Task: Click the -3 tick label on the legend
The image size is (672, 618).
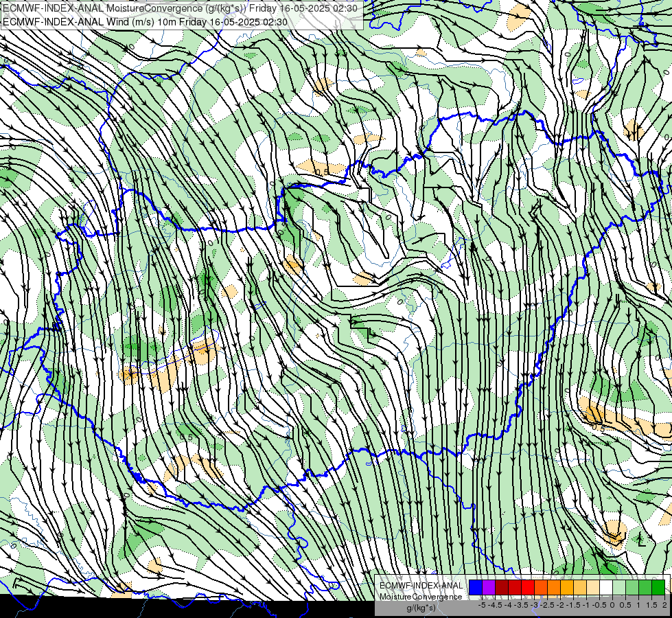Action: click(534, 605)
